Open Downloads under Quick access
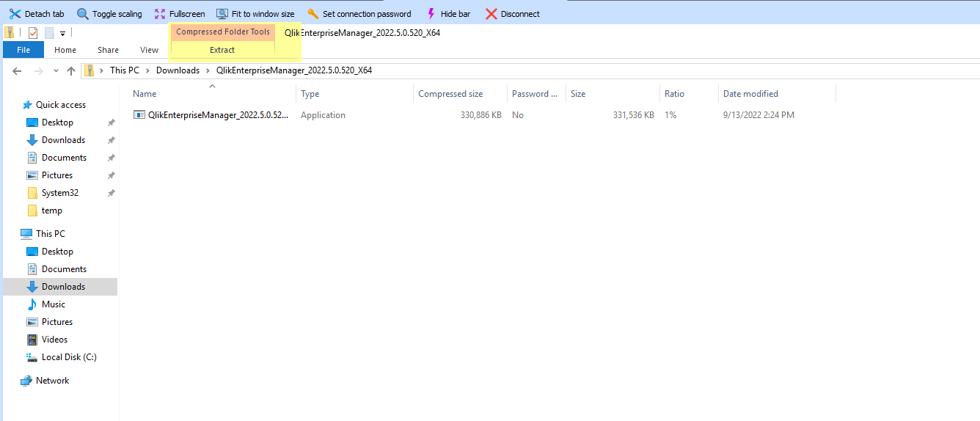Screen dimensions: 980x421 click(x=63, y=140)
